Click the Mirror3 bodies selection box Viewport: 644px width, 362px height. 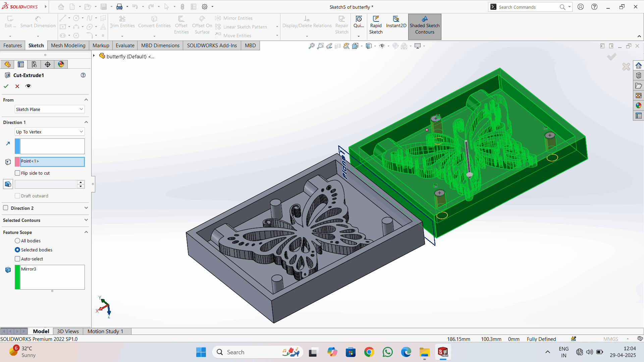click(52, 277)
